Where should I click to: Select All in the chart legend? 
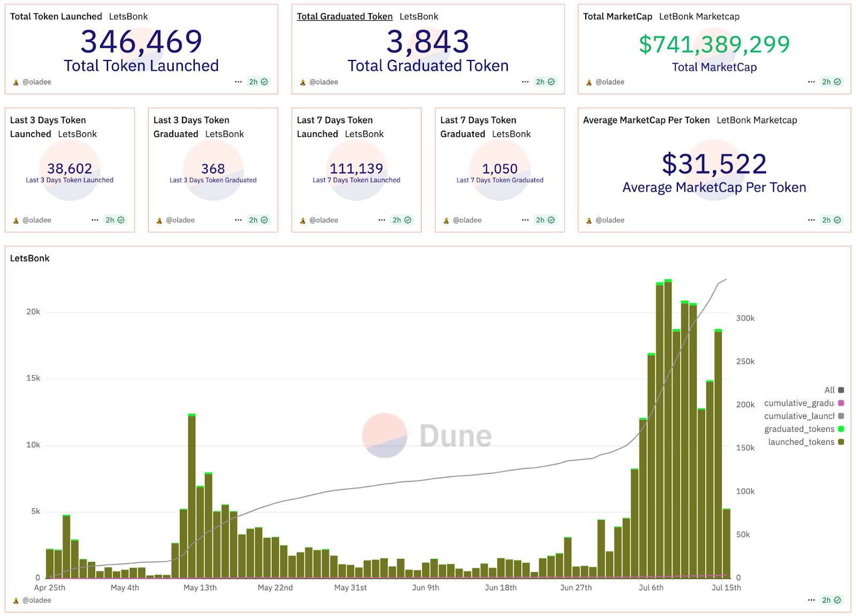pyautogui.click(x=829, y=390)
